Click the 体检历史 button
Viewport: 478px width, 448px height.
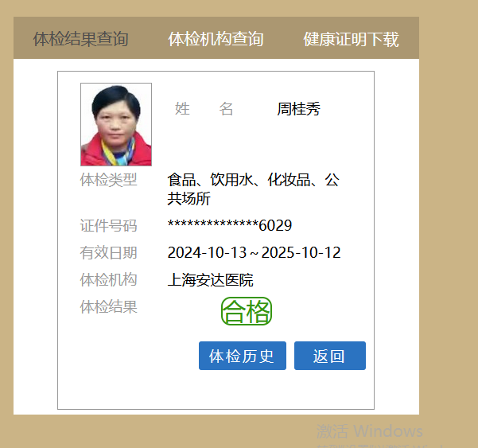coord(242,356)
